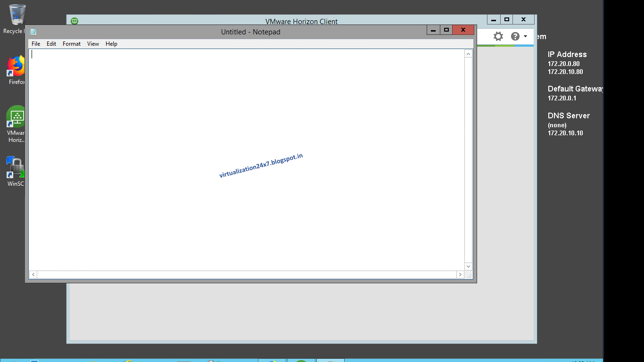The height and width of the screenshot is (362, 644).
Task: Close the Untitled - Notepad window
Action: point(463,30)
